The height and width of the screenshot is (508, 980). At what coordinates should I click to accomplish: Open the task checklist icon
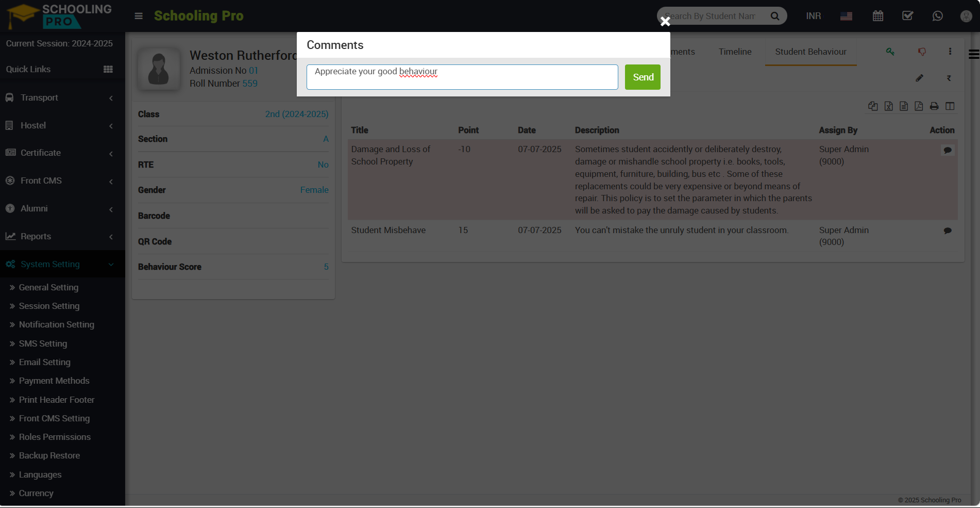(908, 16)
